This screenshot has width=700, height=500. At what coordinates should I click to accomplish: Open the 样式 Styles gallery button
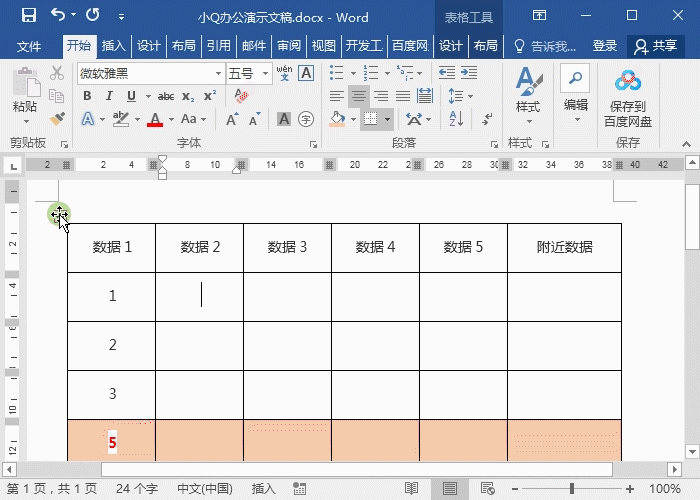(x=529, y=96)
